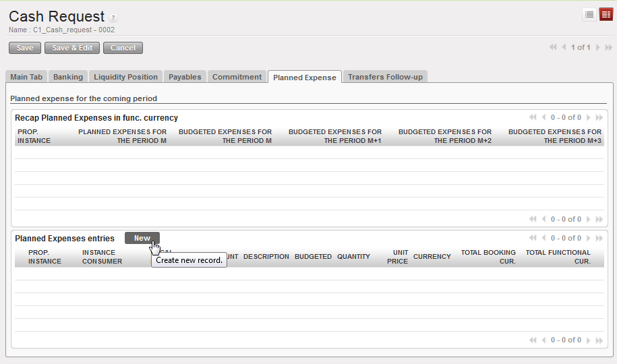Open the Commitment tab
617x364 pixels.
(237, 77)
